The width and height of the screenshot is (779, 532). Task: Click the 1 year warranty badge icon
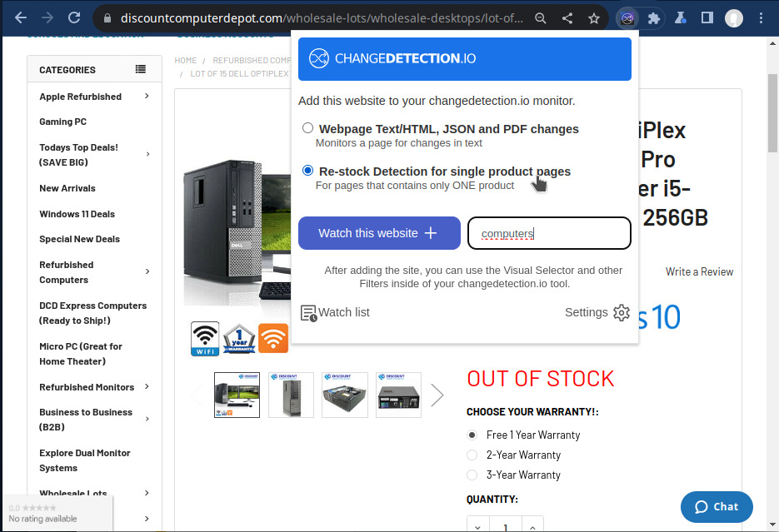(239, 339)
